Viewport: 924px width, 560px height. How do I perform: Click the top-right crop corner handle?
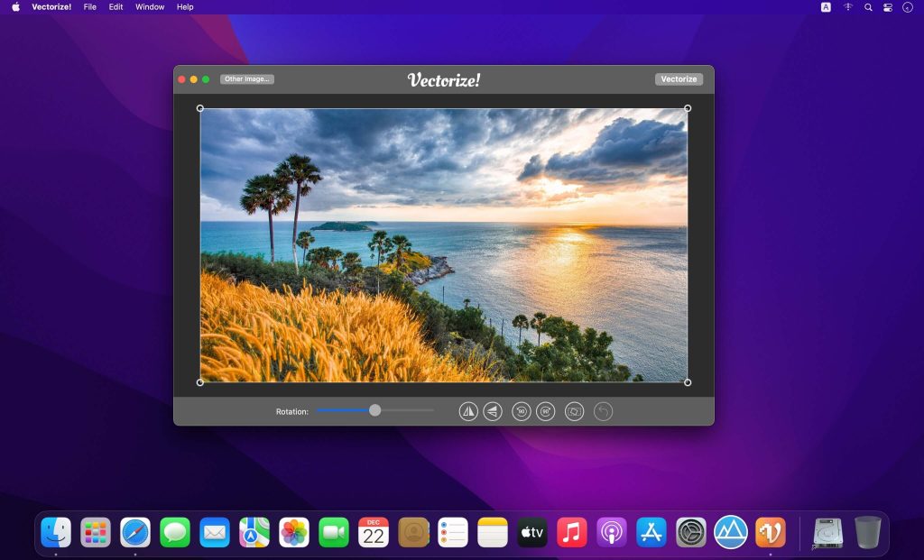(688, 108)
